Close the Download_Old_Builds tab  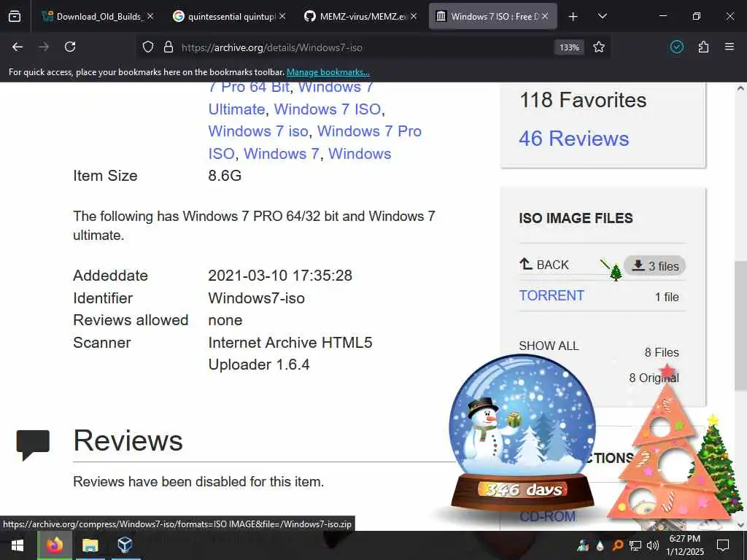(x=150, y=16)
